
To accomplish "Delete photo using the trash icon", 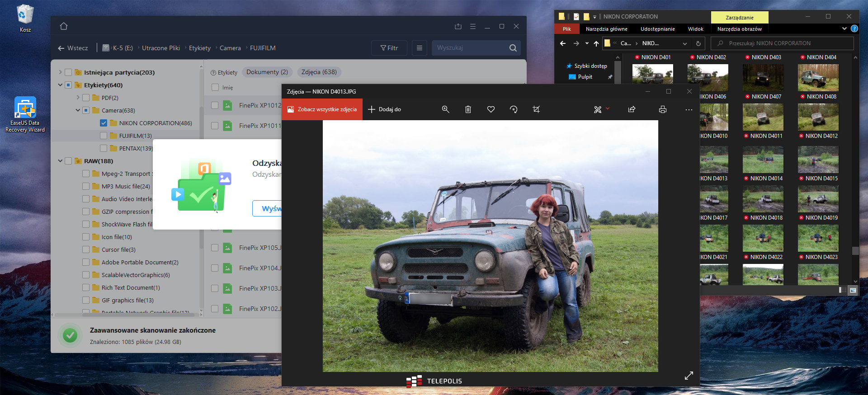I will point(468,109).
